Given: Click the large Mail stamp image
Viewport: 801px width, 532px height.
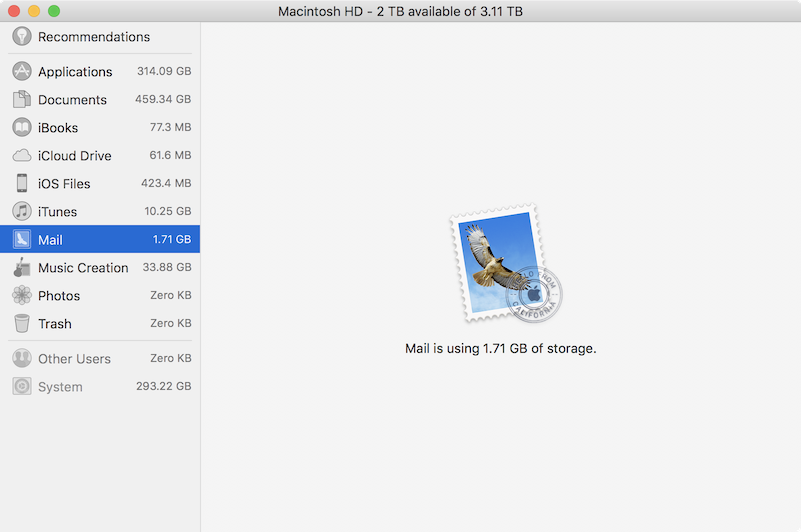Looking at the screenshot, I should (x=506, y=264).
